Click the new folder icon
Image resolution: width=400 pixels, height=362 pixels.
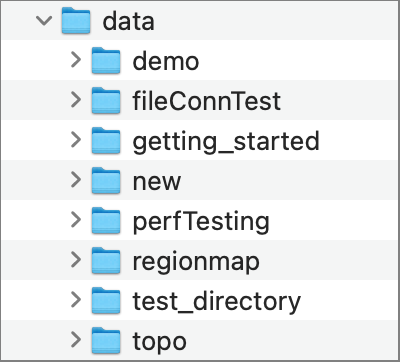pyautogui.click(x=106, y=181)
